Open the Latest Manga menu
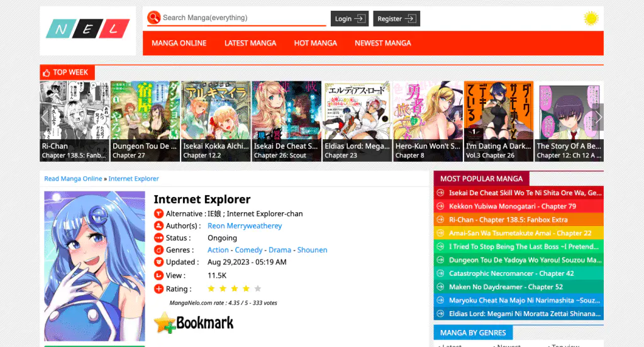 250,43
